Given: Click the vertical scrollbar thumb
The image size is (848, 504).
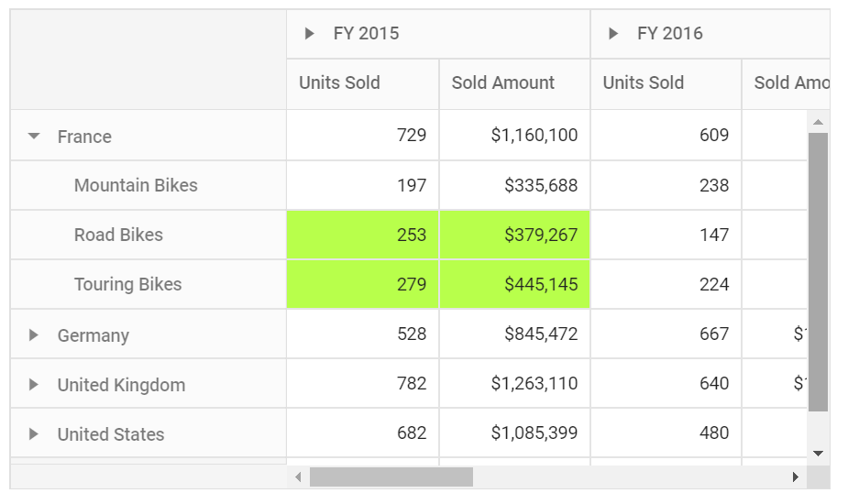Looking at the screenshot, I should point(819,272).
